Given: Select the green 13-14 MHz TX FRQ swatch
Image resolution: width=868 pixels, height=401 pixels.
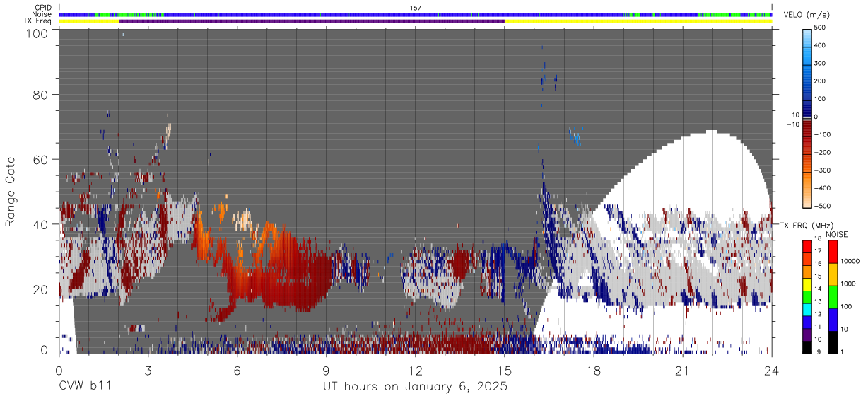Looking at the screenshot, I should click(x=807, y=297).
